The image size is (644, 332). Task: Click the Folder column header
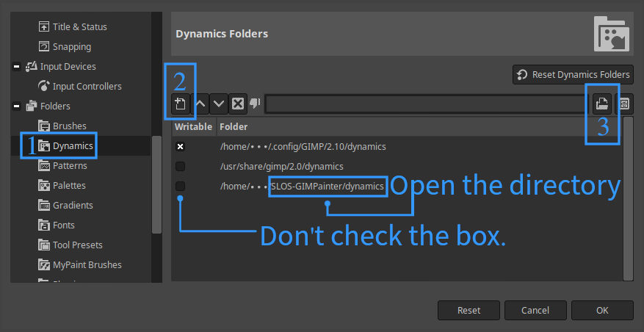[x=419, y=126]
